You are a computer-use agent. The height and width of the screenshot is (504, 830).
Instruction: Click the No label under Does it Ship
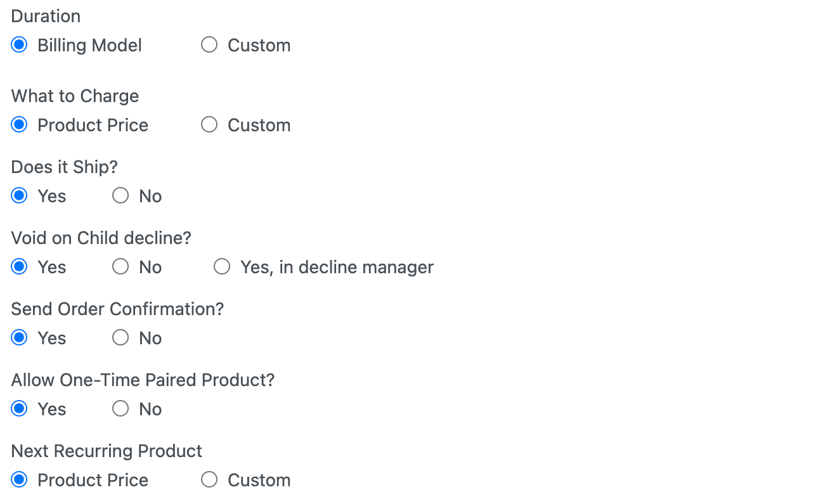(150, 197)
